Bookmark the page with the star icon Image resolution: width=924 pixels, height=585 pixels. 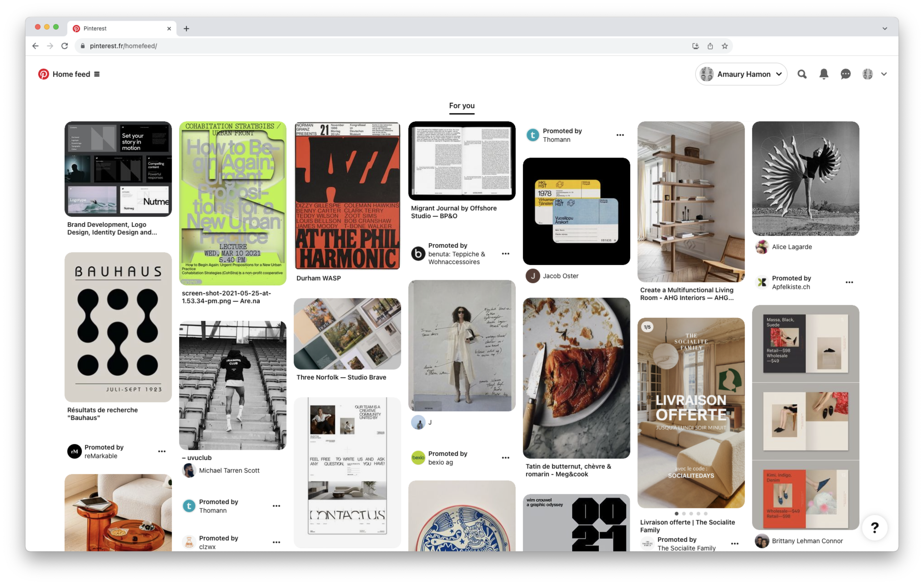(724, 46)
